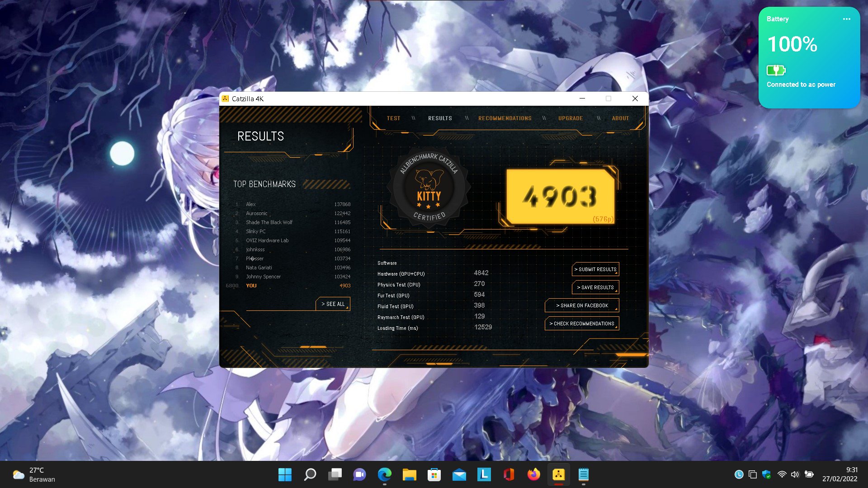The width and height of the screenshot is (868, 488).
Task: Switch to the RESULTS tab
Action: point(440,118)
